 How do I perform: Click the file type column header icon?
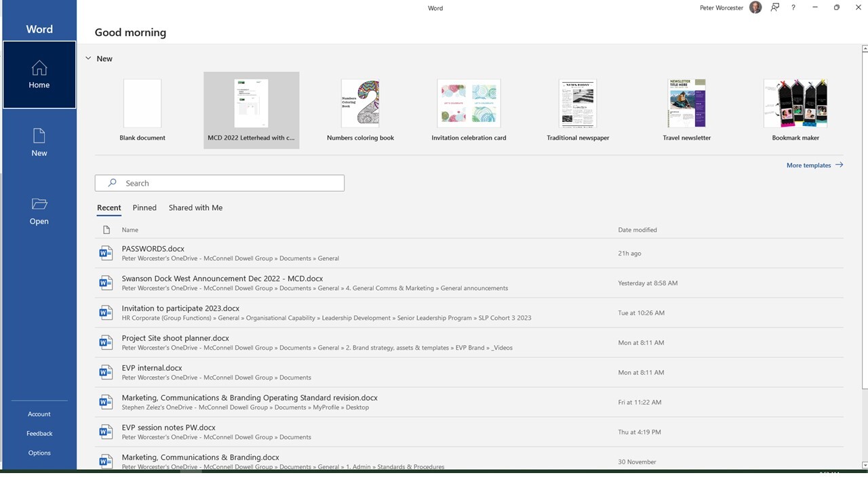pos(106,230)
